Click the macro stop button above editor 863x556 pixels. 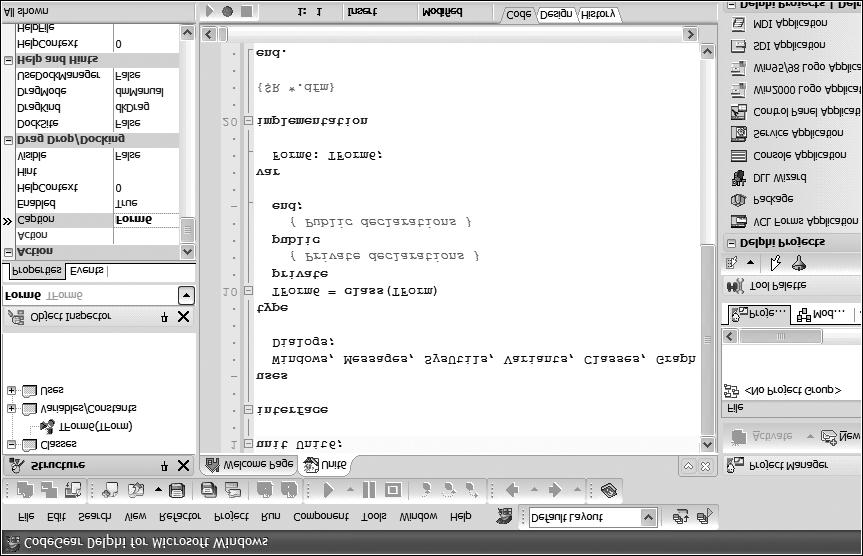click(x=247, y=11)
